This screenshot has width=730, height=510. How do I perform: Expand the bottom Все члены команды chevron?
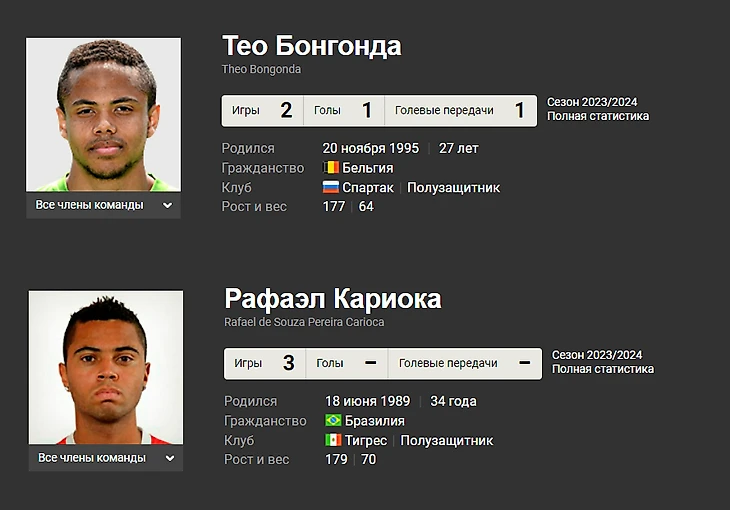tap(170, 458)
